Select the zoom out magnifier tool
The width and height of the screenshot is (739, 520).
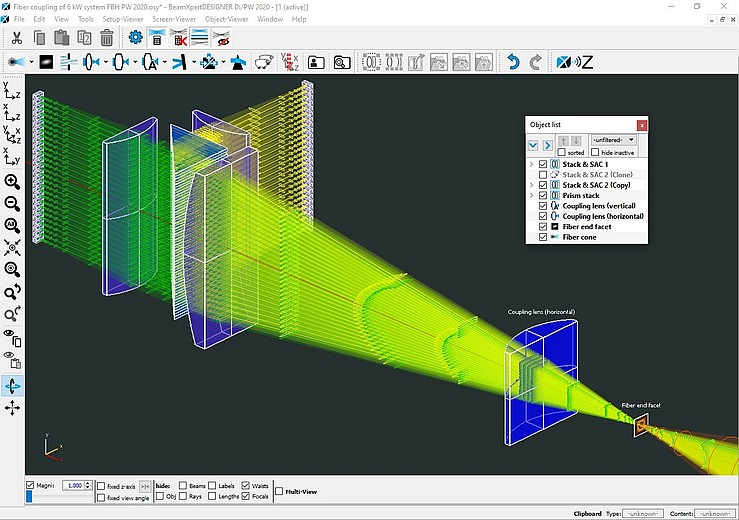(x=12, y=203)
